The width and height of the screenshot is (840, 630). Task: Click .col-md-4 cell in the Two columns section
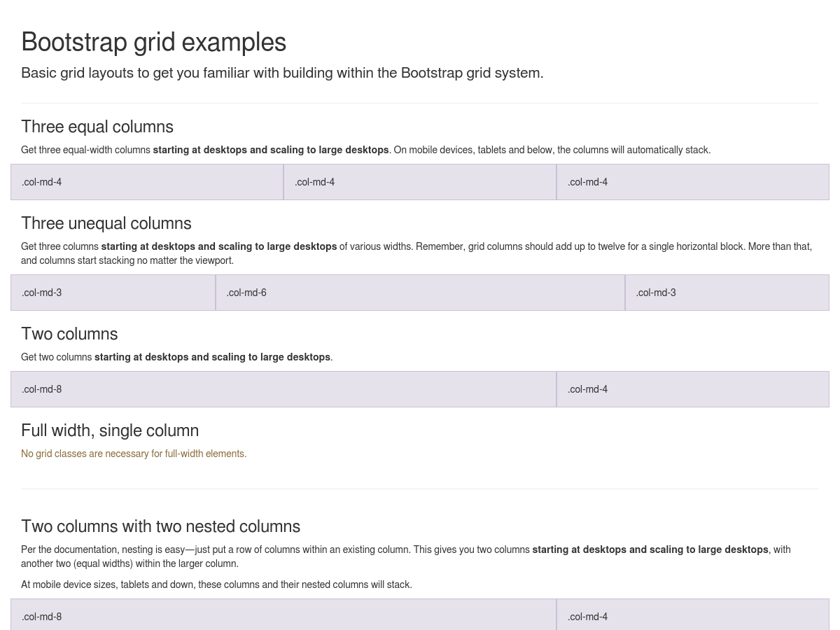tap(693, 389)
